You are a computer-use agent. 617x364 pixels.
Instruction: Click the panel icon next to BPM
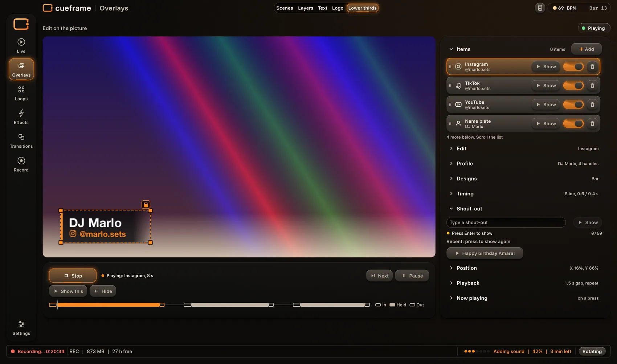pos(540,8)
